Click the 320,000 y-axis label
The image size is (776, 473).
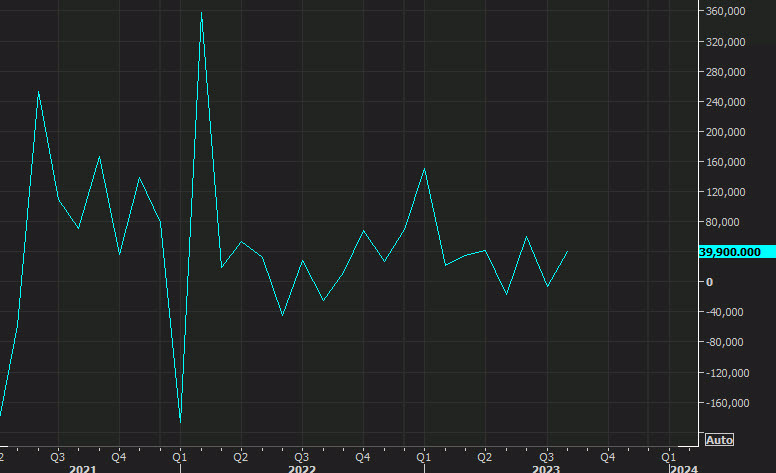coord(728,42)
